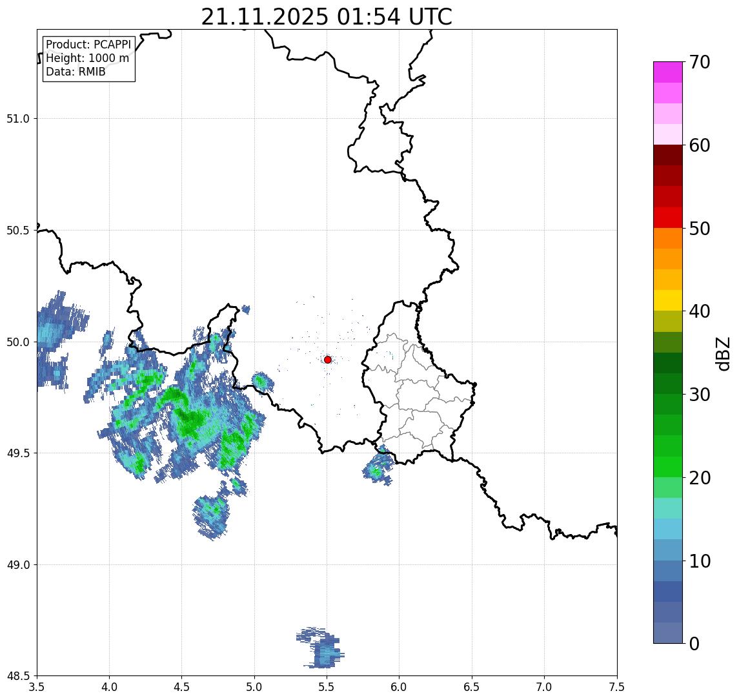Click the longitude axis label 7.0

544,687
